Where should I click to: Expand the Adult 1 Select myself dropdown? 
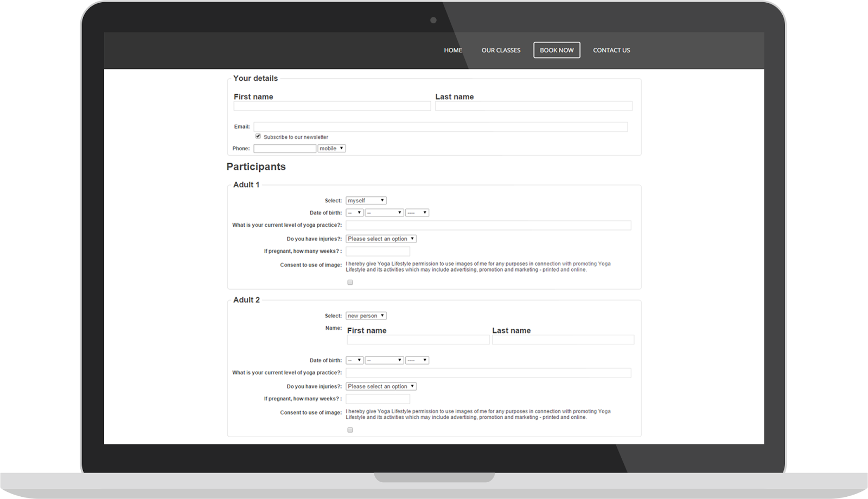366,201
